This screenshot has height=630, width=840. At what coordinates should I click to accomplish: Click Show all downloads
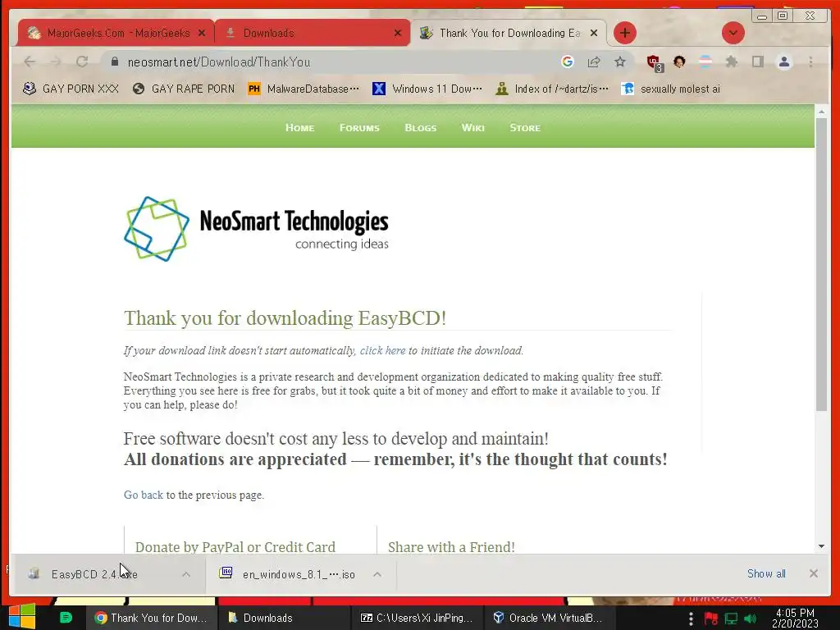pyautogui.click(x=766, y=573)
